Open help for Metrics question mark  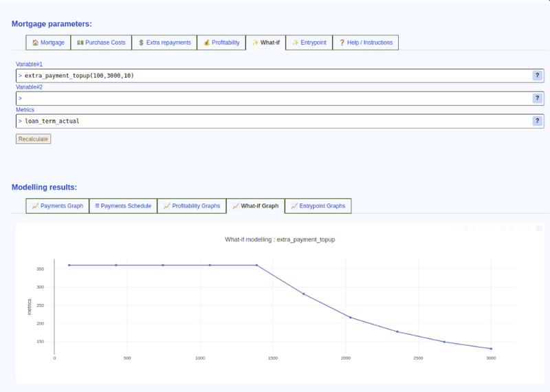coord(538,121)
